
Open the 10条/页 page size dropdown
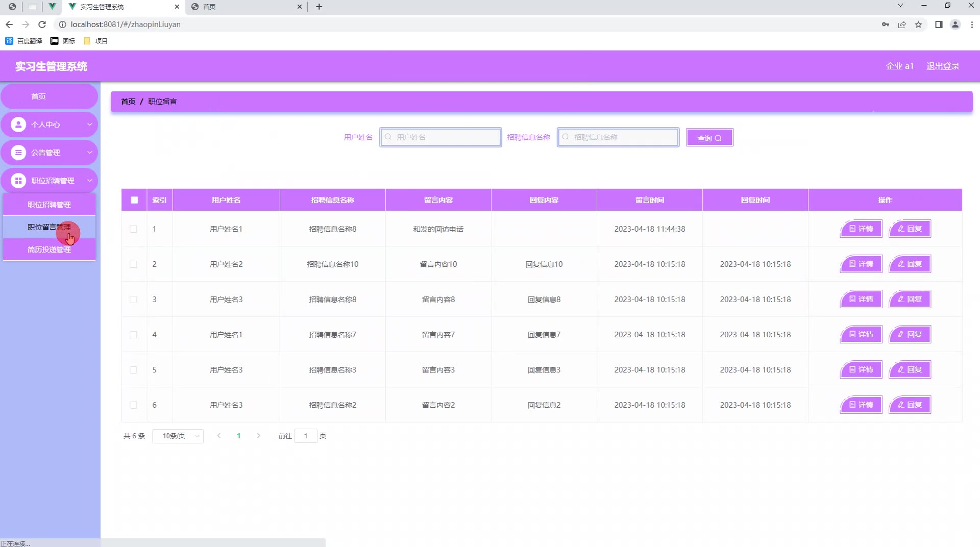coord(178,436)
